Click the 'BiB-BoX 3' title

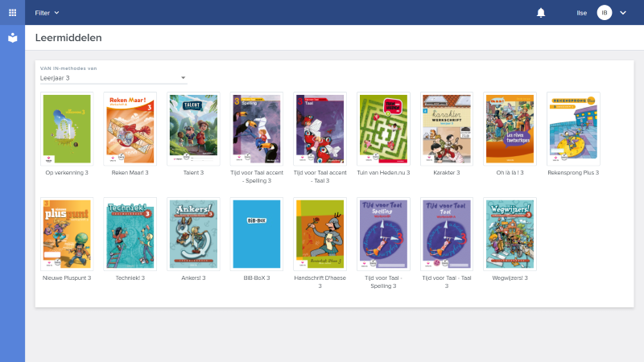coord(257,278)
